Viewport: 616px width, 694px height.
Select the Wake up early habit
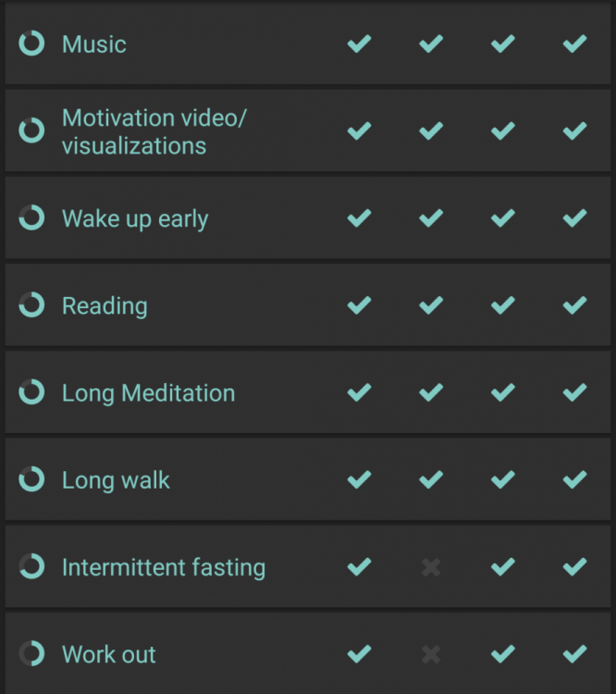click(x=135, y=219)
